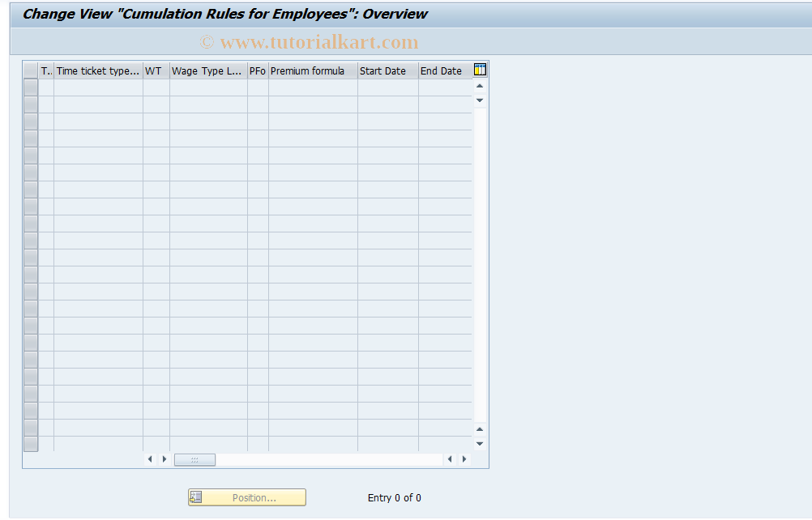This screenshot has height=520, width=812.
Task: Sort by the Time ticket type column header
Action: click(x=98, y=71)
